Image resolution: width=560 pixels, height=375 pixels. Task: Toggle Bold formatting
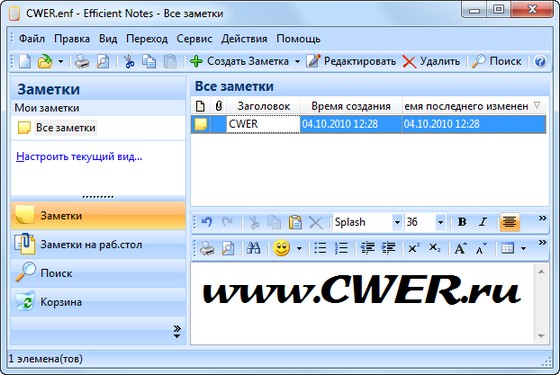pyautogui.click(x=462, y=222)
